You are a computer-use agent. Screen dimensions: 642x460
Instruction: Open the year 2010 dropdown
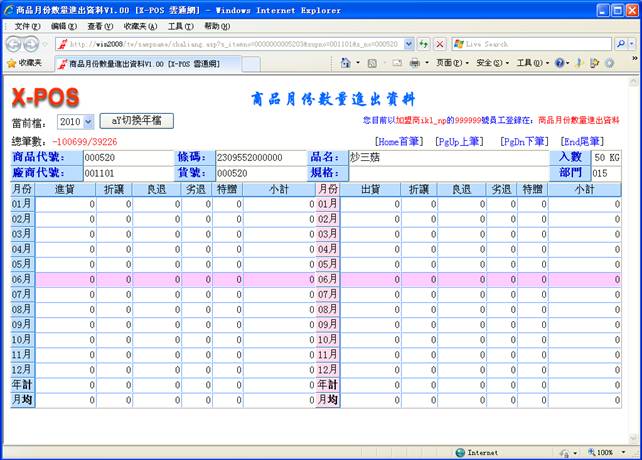pos(75,121)
